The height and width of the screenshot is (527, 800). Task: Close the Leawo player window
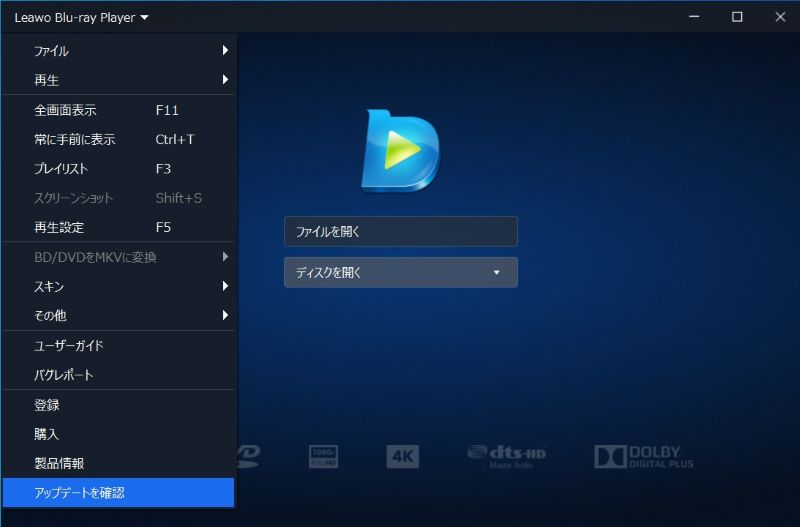click(x=780, y=17)
